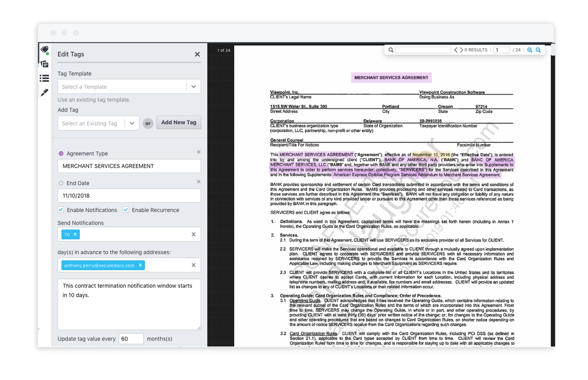
Task: Select the End Date radio button
Action: (x=61, y=183)
